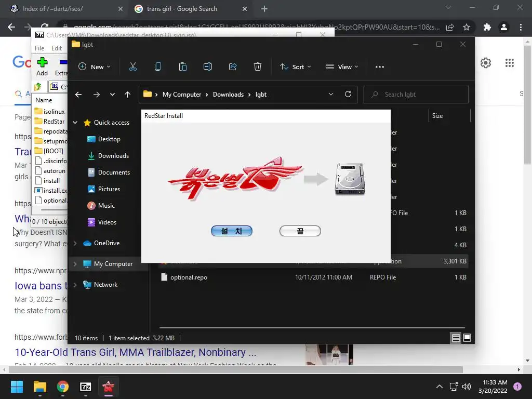Go back in File Explorer
Viewport: 532px width, 399px height.
(x=78, y=95)
